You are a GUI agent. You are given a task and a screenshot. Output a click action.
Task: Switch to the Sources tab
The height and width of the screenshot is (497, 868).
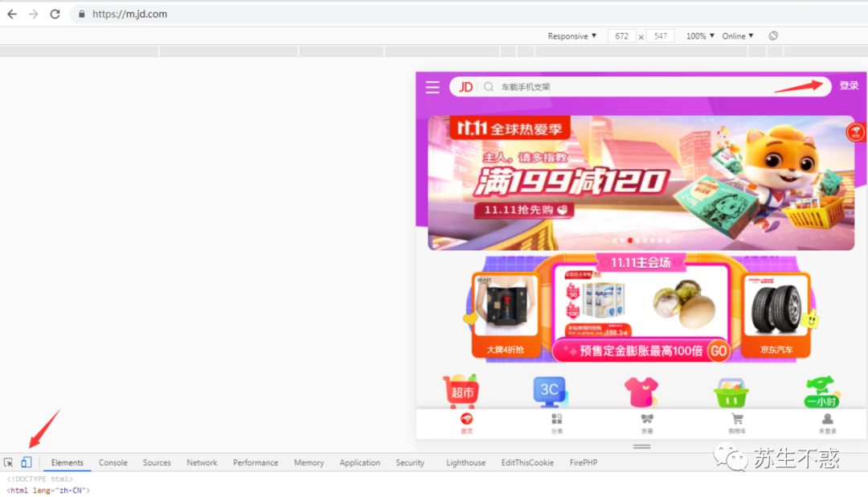pos(157,462)
